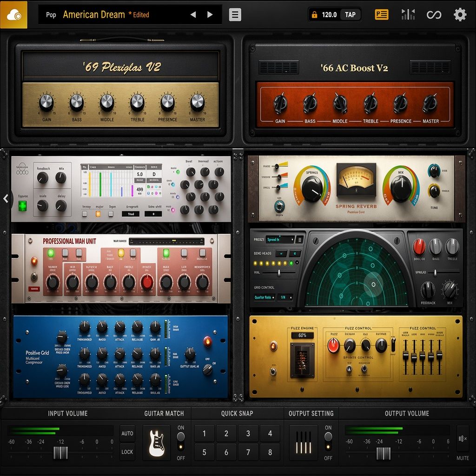The image size is (476, 476).
Task: Open the 'Pop' preset category selector
Action: point(51,14)
